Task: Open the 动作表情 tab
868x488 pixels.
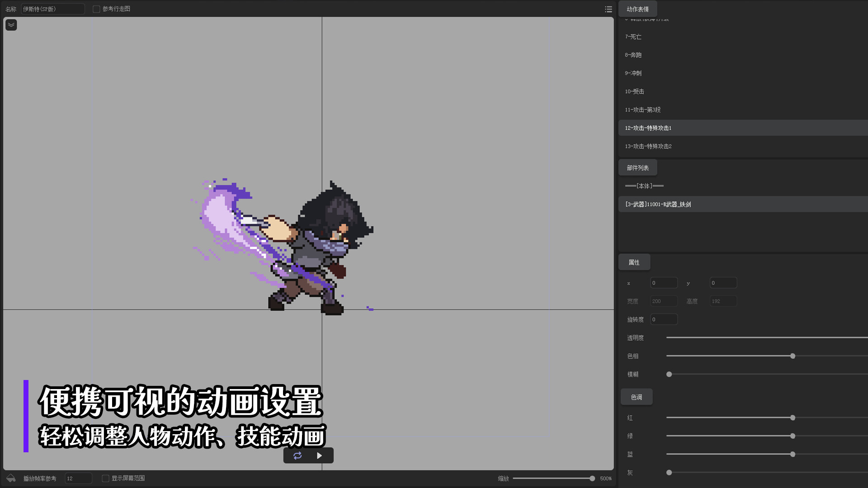Action: [x=637, y=9]
